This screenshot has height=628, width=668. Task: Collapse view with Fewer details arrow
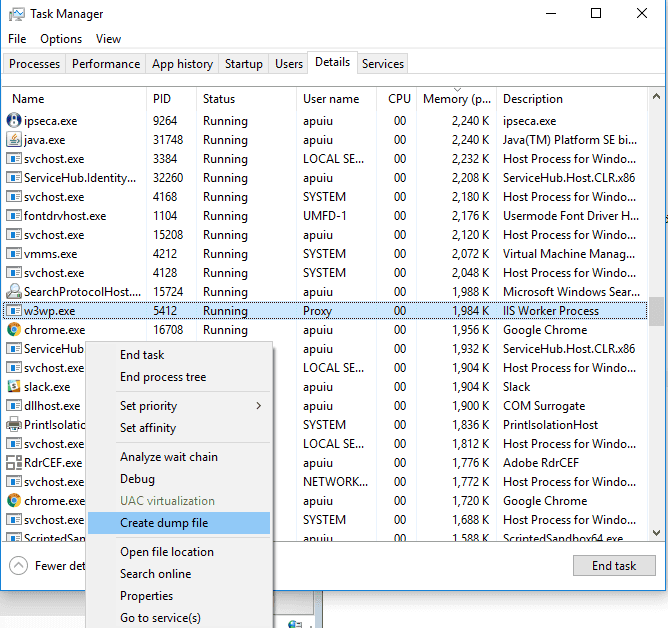tap(18, 565)
